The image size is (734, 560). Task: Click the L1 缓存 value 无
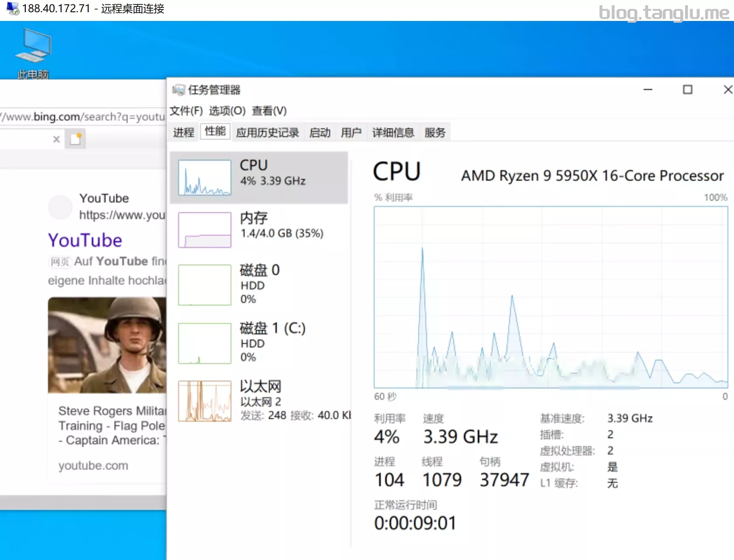tap(613, 483)
